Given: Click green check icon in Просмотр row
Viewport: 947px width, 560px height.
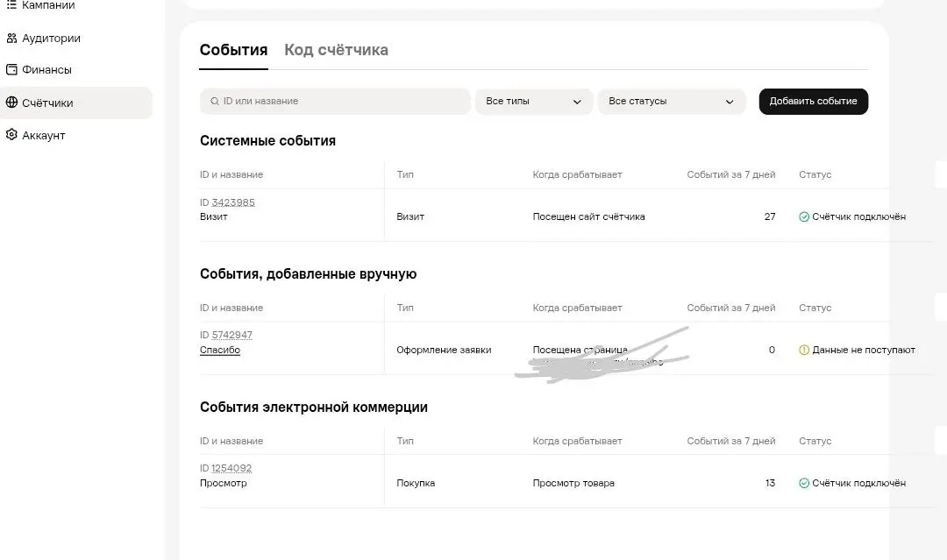Looking at the screenshot, I should click(804, 483).
